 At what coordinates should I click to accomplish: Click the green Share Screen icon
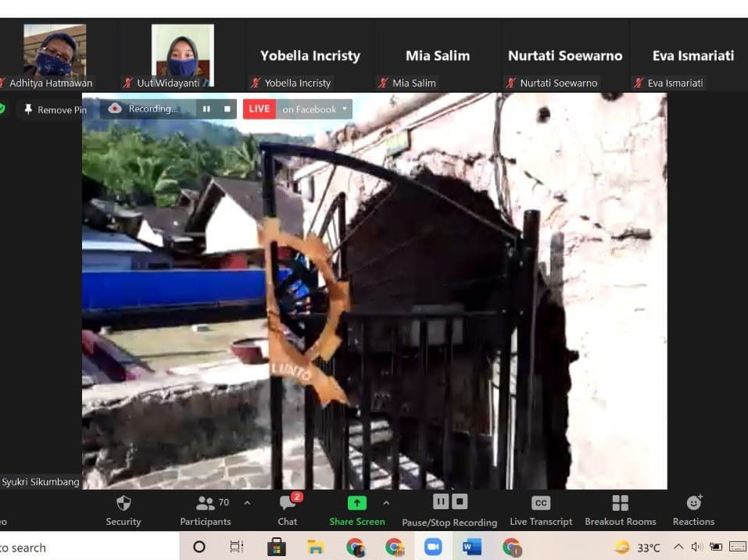click(x=356, y=503)
